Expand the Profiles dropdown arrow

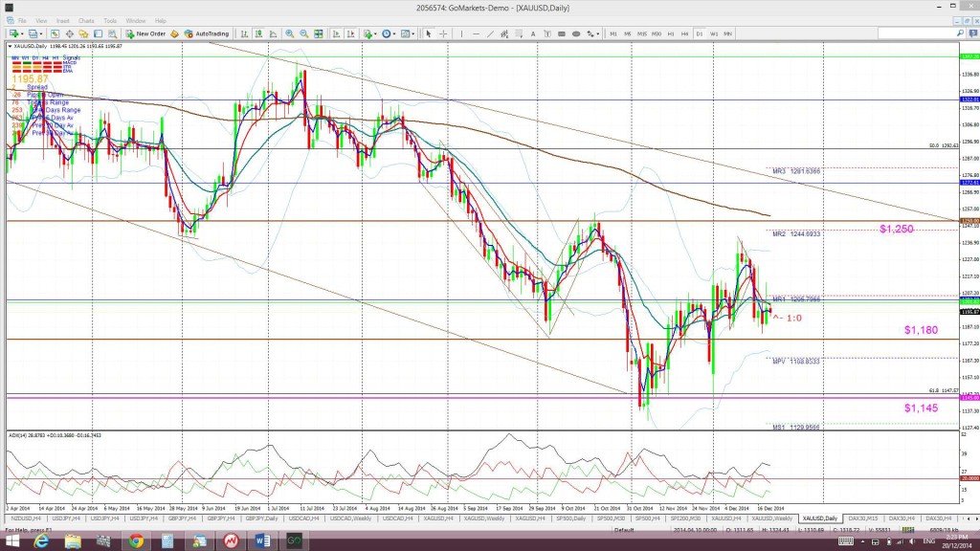pyautogui.click(x=40, y=33)
